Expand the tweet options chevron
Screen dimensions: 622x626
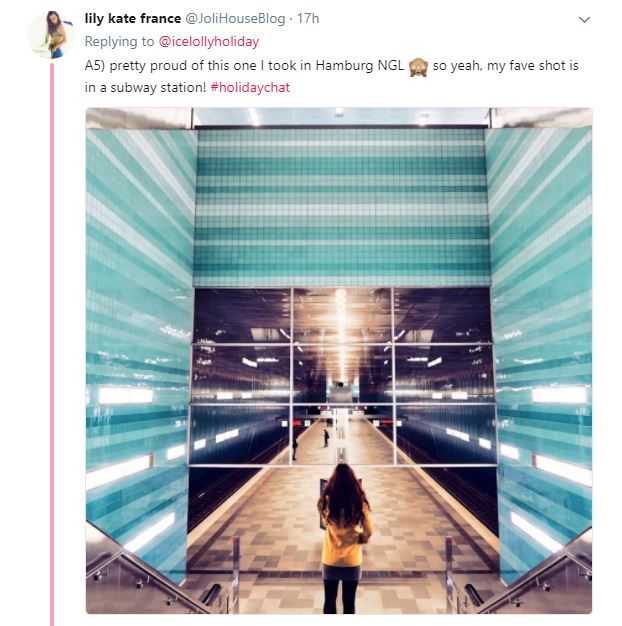(x=584, y=20)
